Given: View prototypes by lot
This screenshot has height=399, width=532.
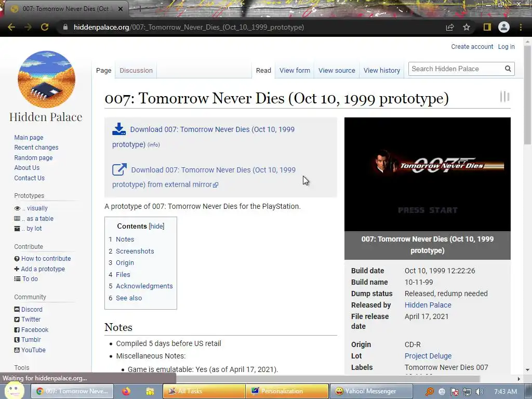Looking at the screenshot, I should 34,229.
